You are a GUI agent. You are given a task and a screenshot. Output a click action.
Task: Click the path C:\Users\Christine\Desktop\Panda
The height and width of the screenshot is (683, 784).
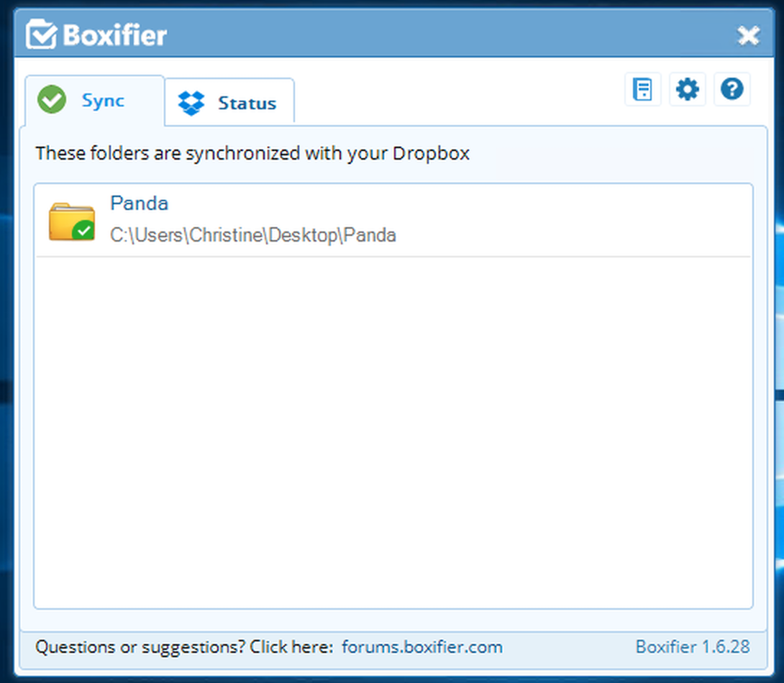(x=253, y=235)
